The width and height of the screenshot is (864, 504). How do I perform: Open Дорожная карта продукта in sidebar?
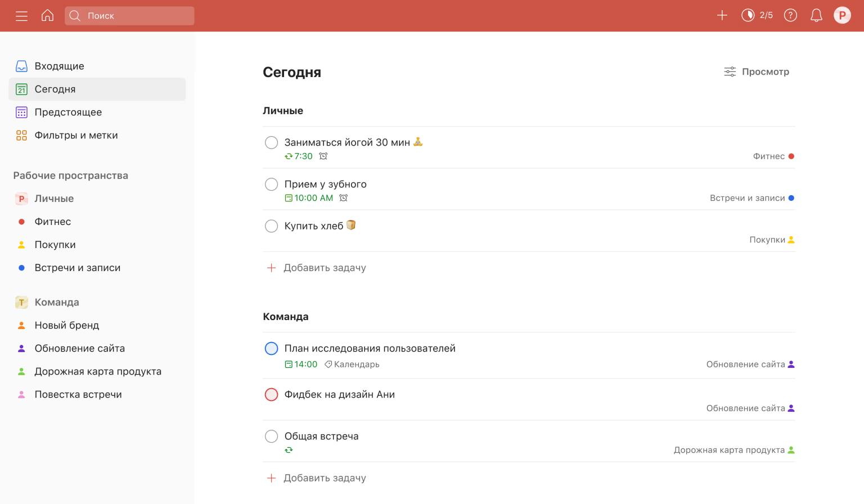click(x=97, y=371)
